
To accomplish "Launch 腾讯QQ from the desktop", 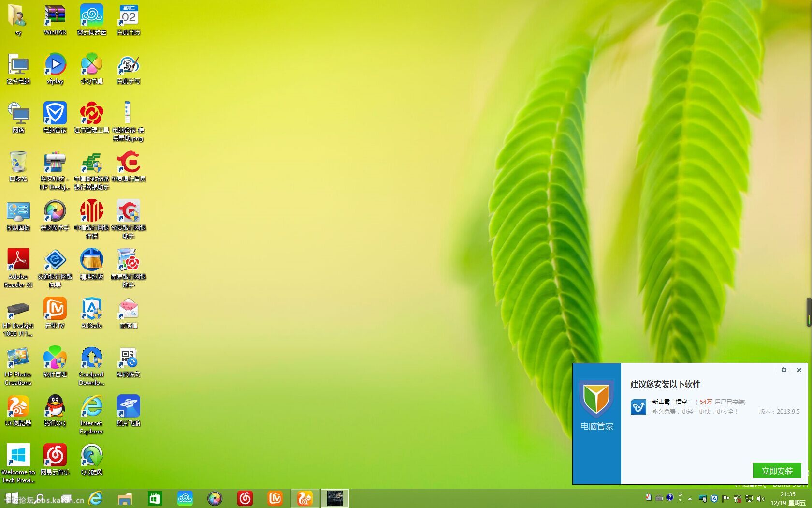I will point(55,411).
